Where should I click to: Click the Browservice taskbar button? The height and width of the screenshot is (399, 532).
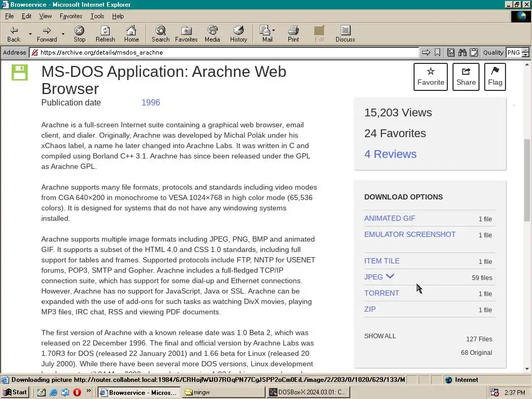[x=139, y=392]
